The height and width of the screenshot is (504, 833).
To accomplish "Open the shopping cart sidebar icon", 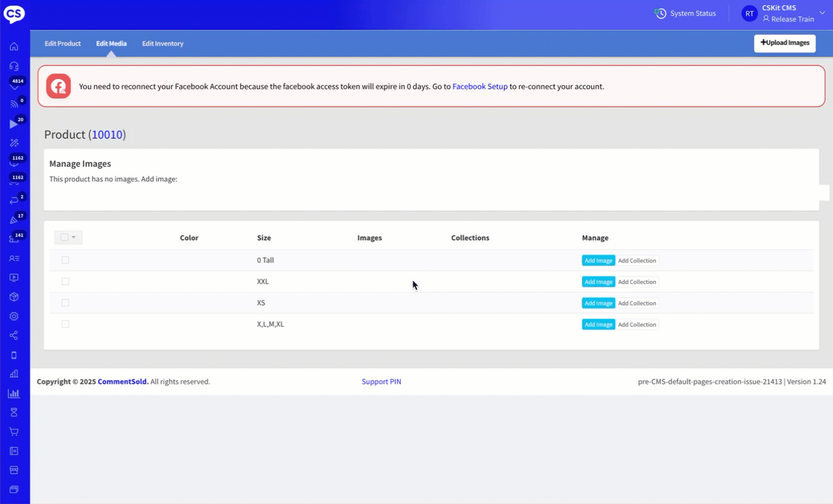I will [x=14, y=432].
